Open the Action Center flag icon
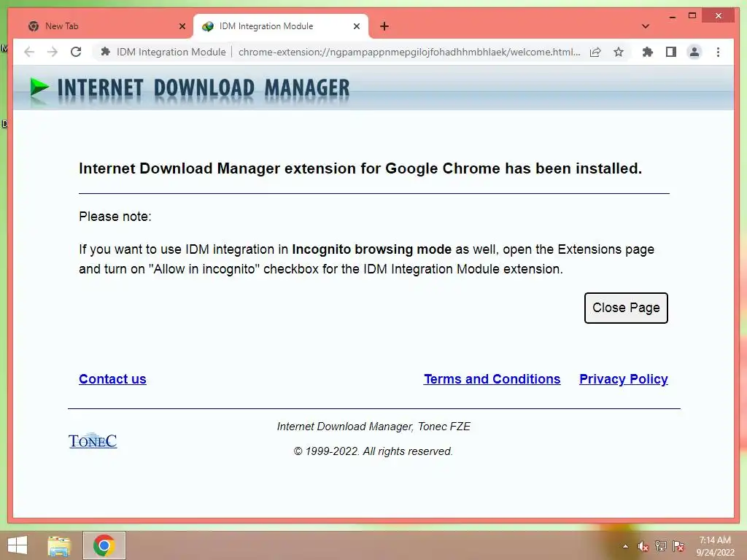The width and height of the screenshot is (747, 560). [678, 546]
